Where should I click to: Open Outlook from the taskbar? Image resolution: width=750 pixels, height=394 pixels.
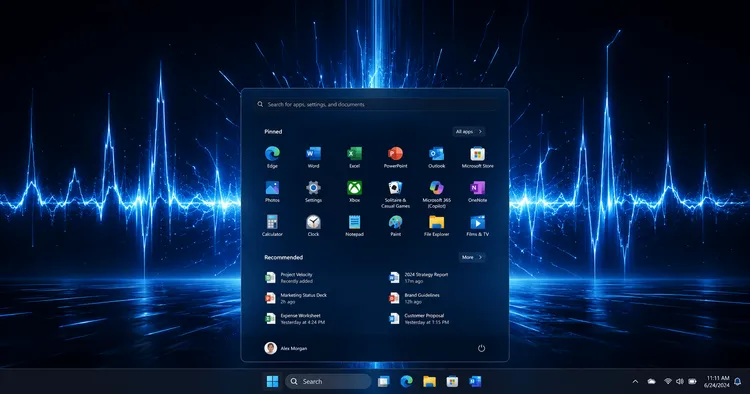[x=475, y=381]
